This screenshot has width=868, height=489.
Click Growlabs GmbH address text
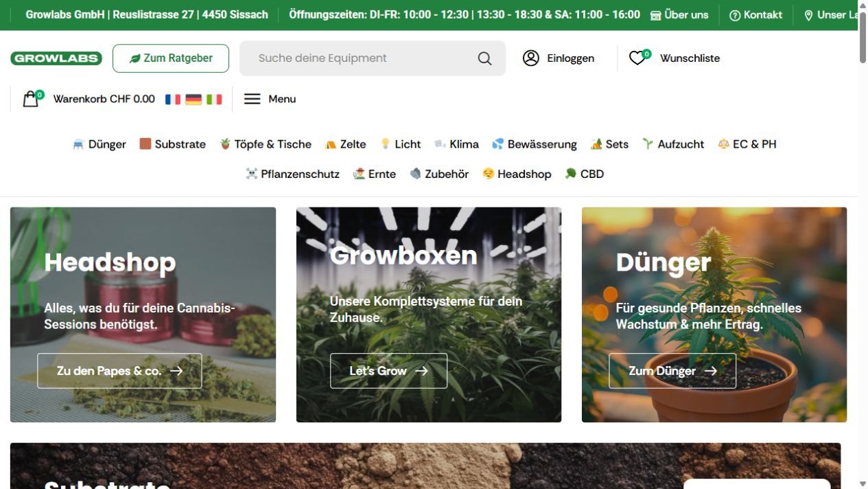147,14
